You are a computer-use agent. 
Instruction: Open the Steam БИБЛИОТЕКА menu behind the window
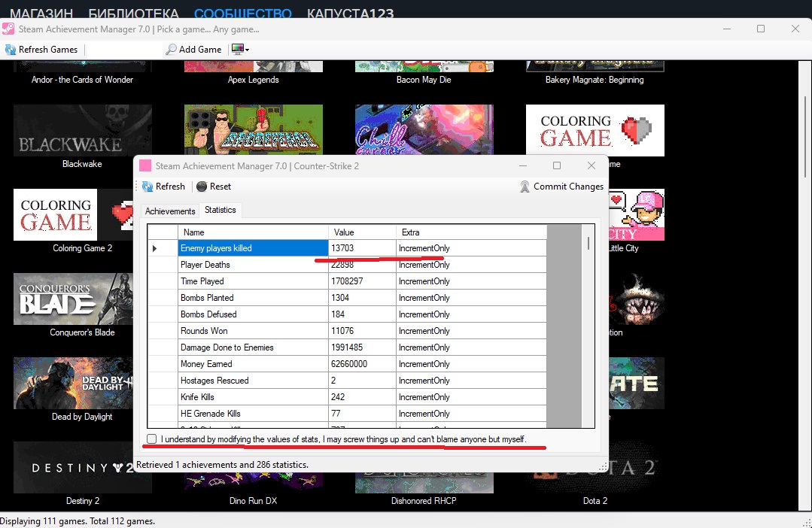pos(134,13)
